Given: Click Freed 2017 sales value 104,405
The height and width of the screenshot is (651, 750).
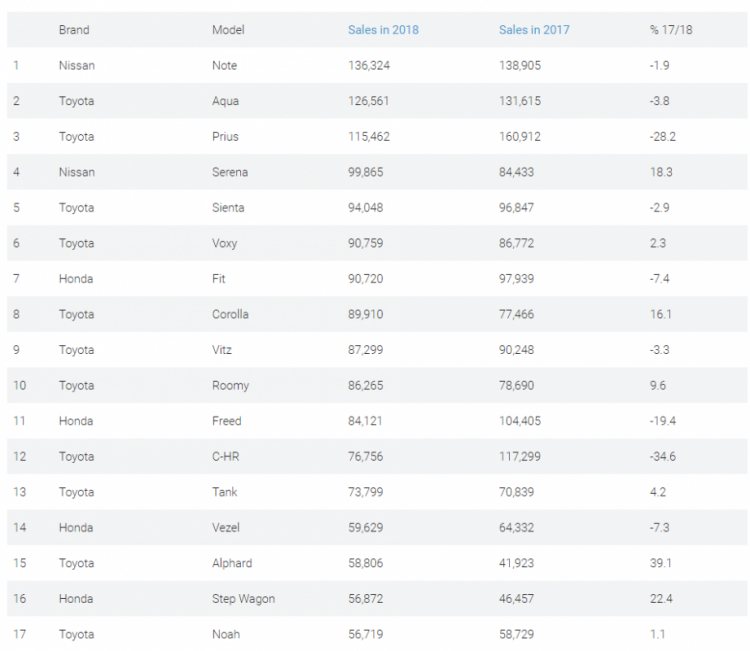Looking at the screenshot, I should [x=520, y=421].
